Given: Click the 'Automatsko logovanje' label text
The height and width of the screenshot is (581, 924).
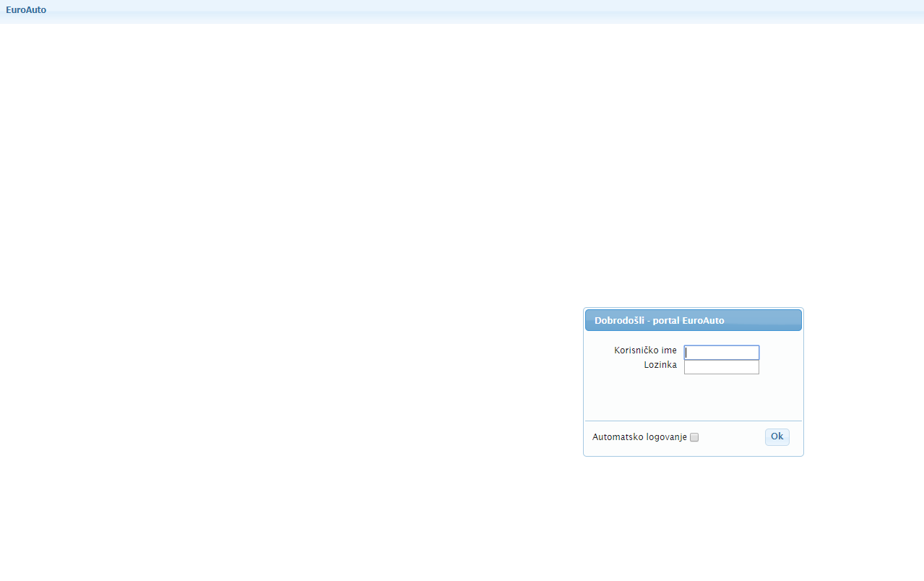Looking at the screenshot, I should tap(639, 437).
